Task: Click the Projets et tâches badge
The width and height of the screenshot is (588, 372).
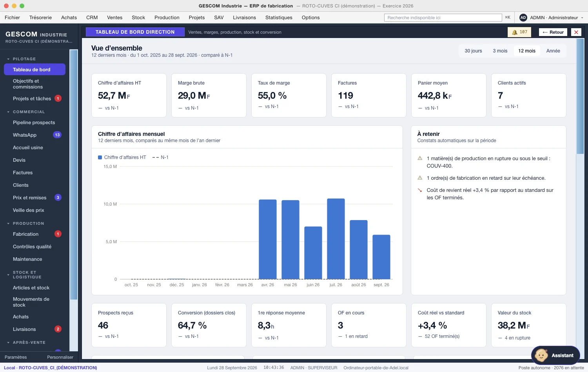Action: (58, 98)
